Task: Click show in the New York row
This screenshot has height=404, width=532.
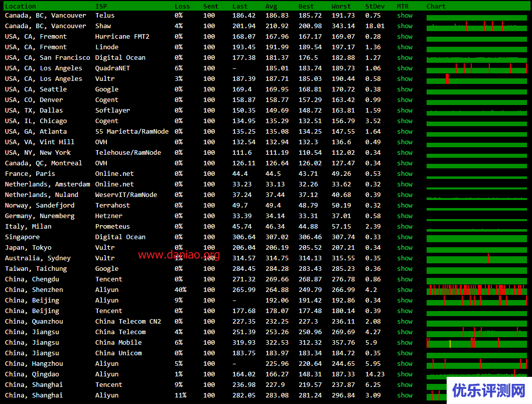Action: coord(405,152)
